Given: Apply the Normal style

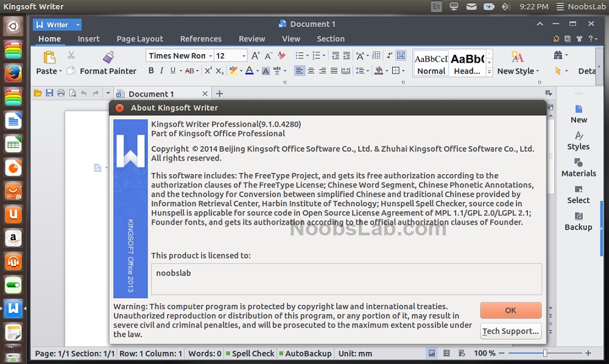Looking at the screenshot, I should (x=431, y=63).
